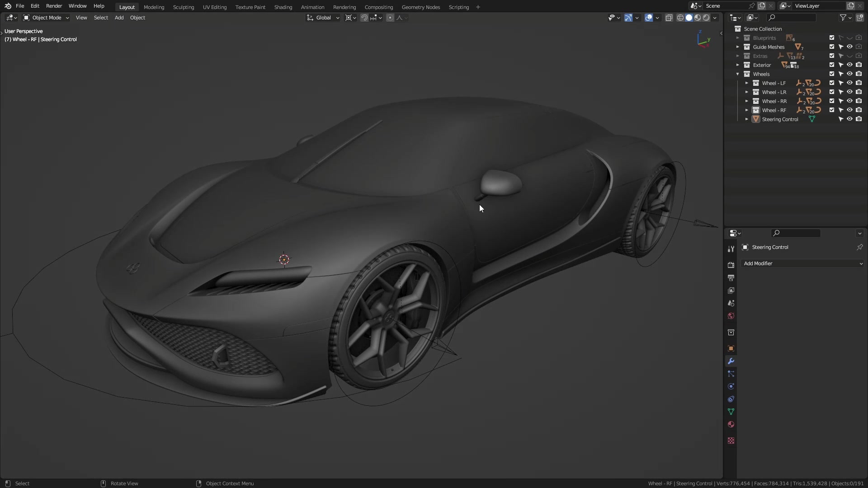Expand the Blueprints collection

[738, 38]
